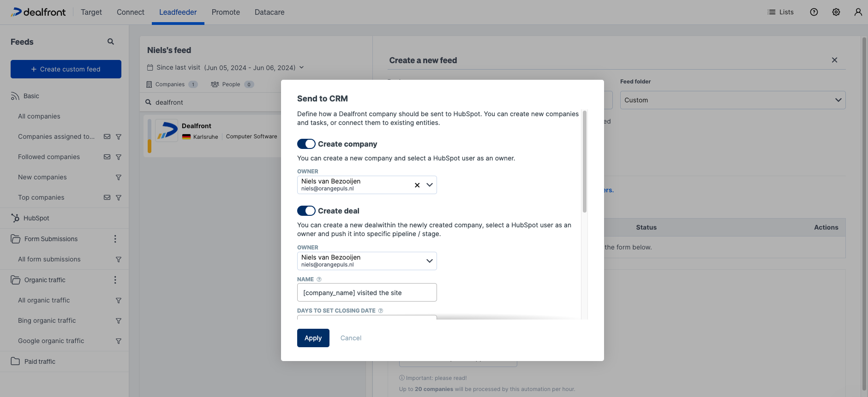Click the filter icon for All organic traffic

pos(119,300)
